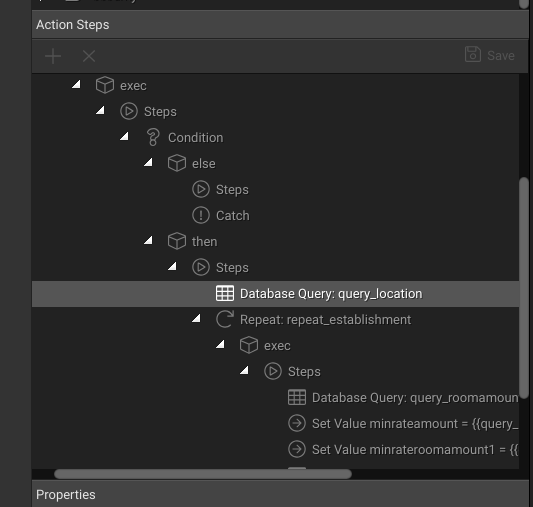Select Database Query: query_roomamount step
The height and width of the screenshot is (507, 533).
pyautogui.click(x=403, y=398)
